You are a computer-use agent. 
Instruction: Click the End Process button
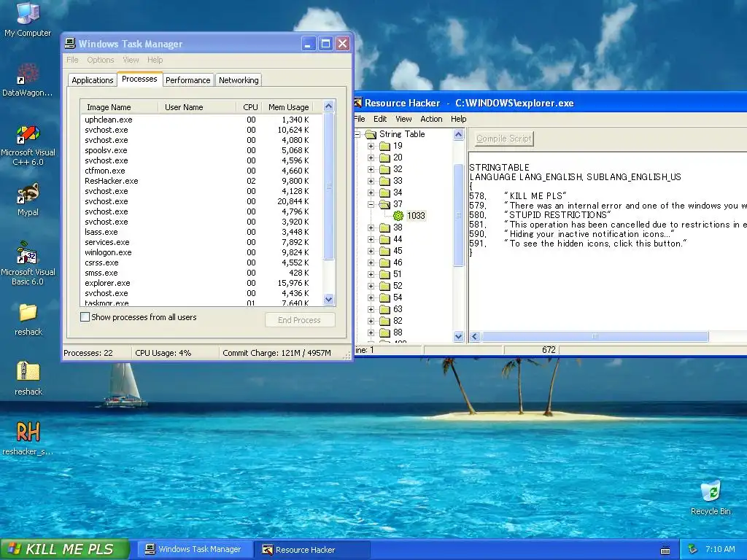pos(300,320)
